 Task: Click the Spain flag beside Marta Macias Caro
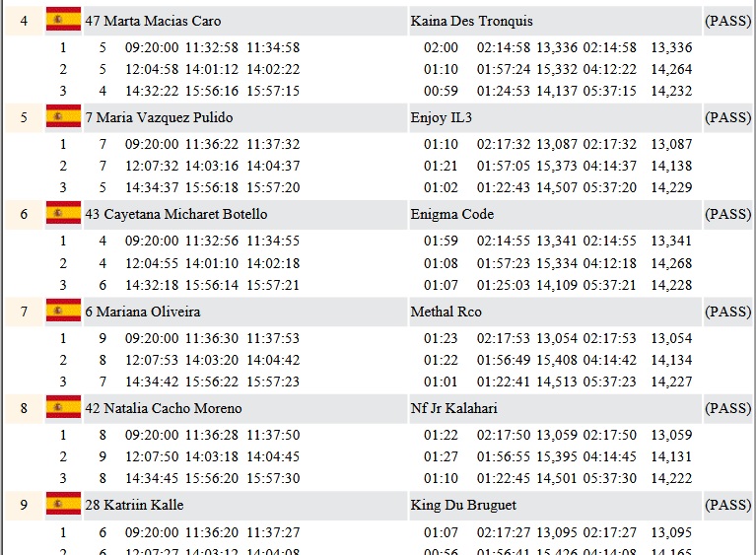[63, 20]
